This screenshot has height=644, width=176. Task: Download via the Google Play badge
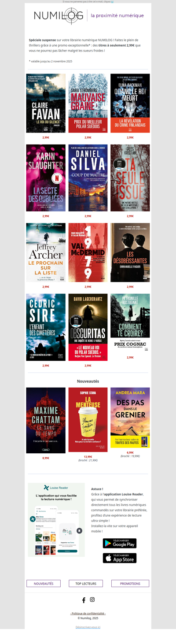pos(120,543)
